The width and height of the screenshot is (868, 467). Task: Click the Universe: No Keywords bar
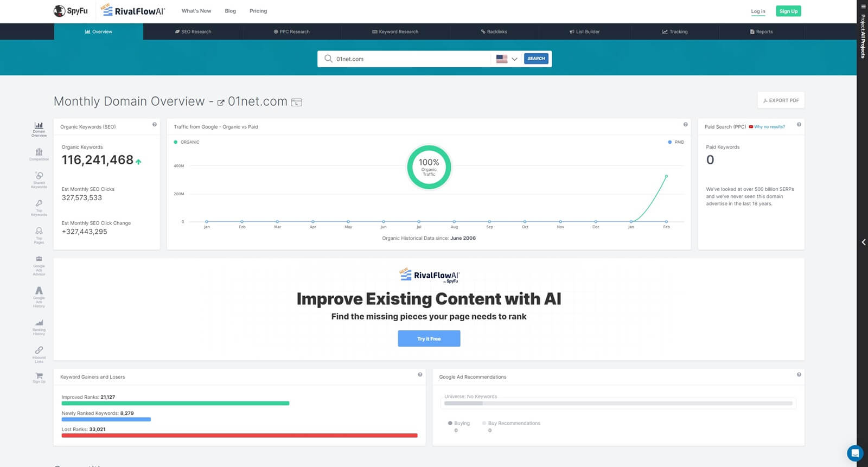618,404
